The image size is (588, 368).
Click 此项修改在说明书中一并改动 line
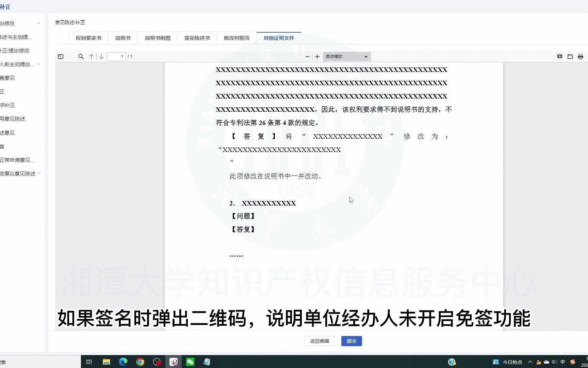276,176
